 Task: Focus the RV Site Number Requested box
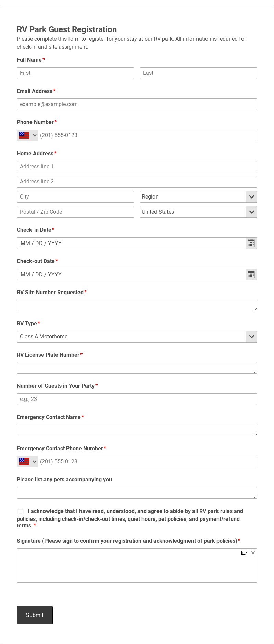click(x=137, y=306)
